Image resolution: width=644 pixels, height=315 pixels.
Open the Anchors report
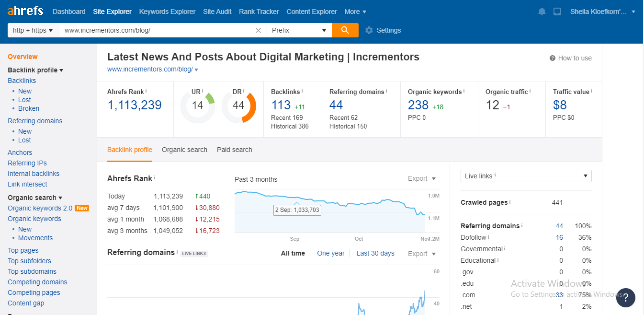[20, 152]
